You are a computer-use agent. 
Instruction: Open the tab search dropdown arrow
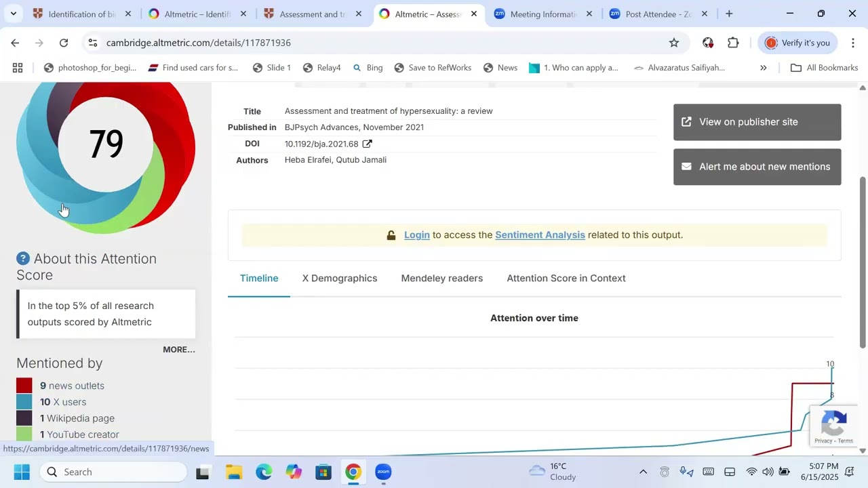(13, 14)
